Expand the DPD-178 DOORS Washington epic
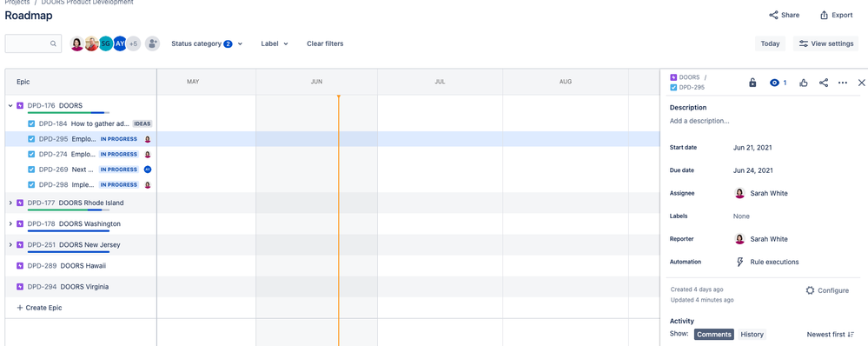This screenshot has height=346, width=868. 10,223
